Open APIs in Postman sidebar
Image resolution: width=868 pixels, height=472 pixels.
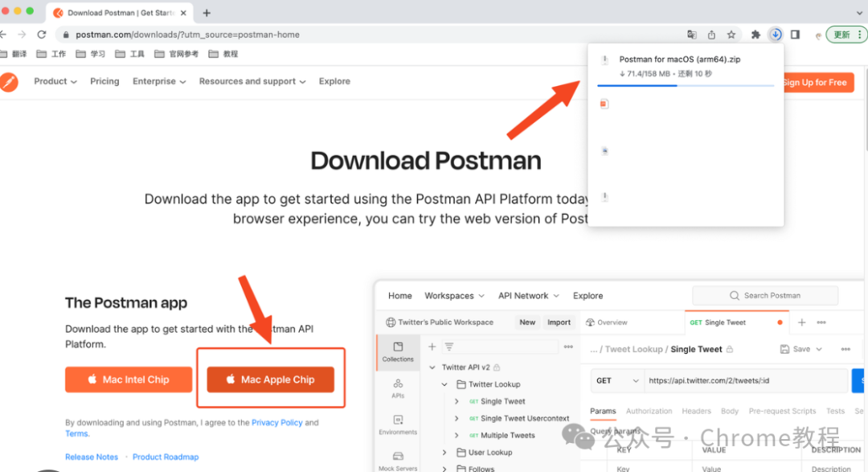coord(398,388)
